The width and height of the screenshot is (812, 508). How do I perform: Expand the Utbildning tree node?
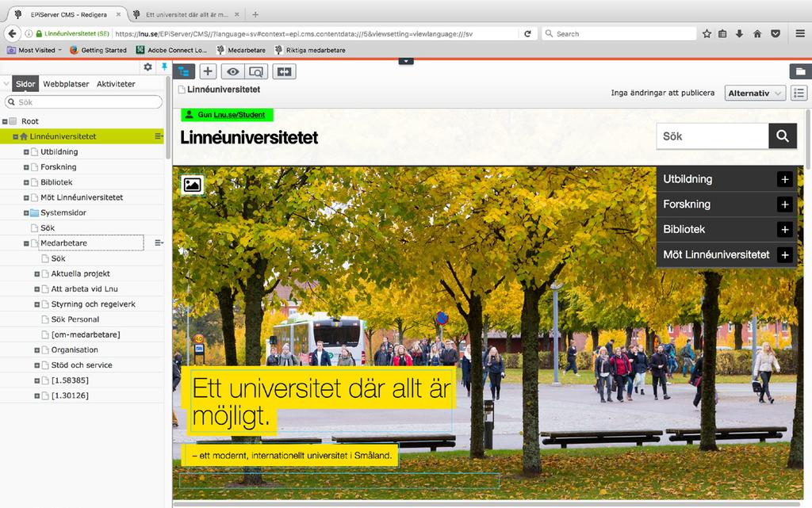point(26,152)
